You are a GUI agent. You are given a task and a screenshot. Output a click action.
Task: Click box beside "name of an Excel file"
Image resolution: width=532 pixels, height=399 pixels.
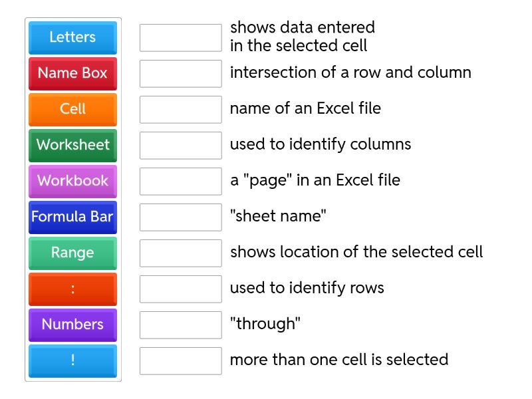click(x=180, y=110)
